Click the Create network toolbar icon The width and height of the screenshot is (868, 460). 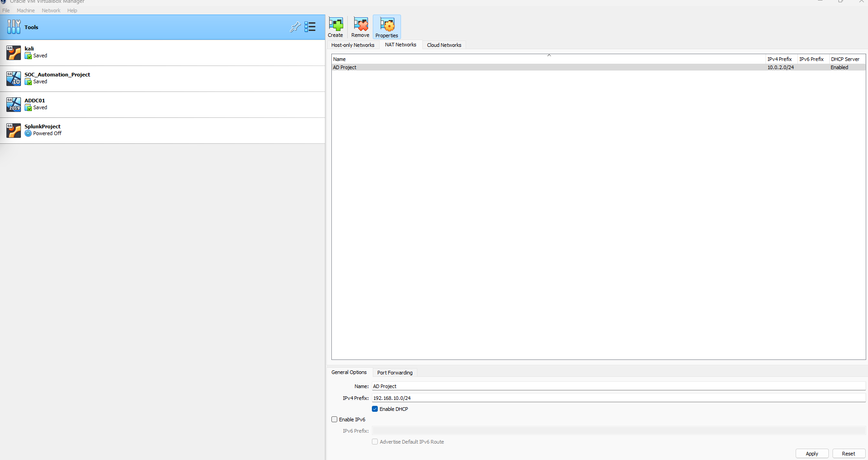(336, 24)
